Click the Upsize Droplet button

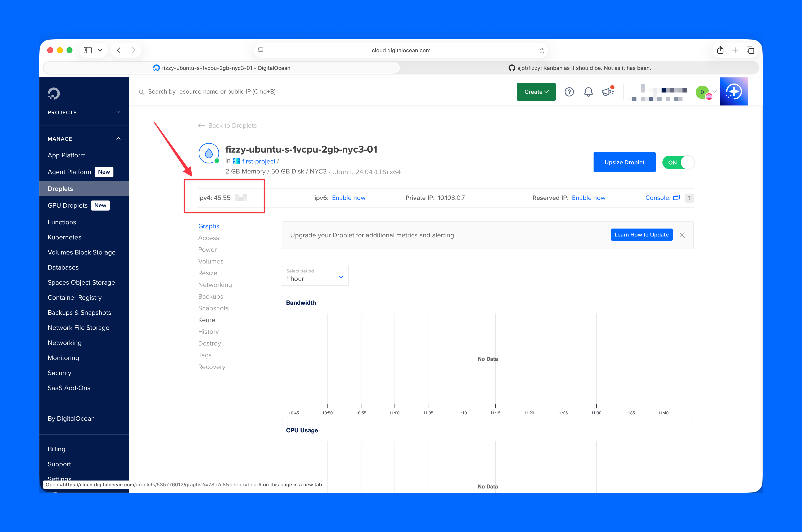click(x=624, y=162)
